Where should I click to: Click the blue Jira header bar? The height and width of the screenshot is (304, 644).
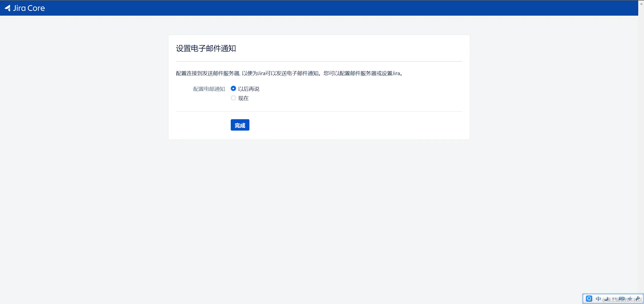327,8
